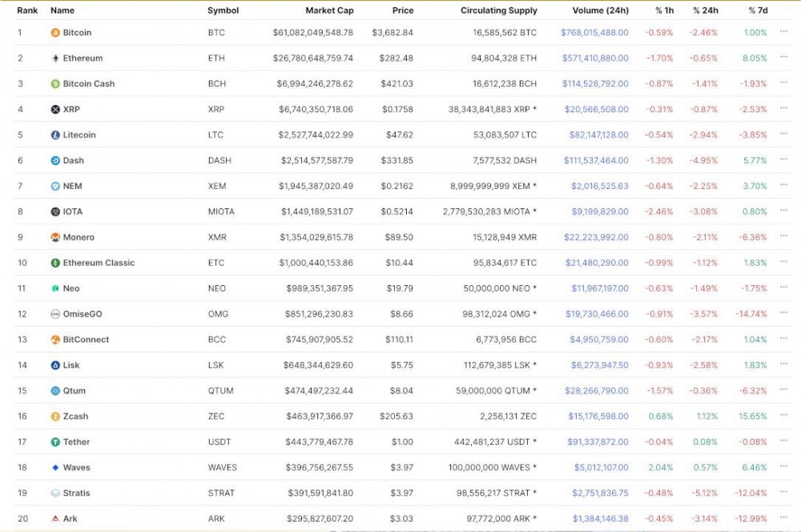Sort by Circulating Supply header
Viewport: 801px width, 532px height.
click(498, 10)
